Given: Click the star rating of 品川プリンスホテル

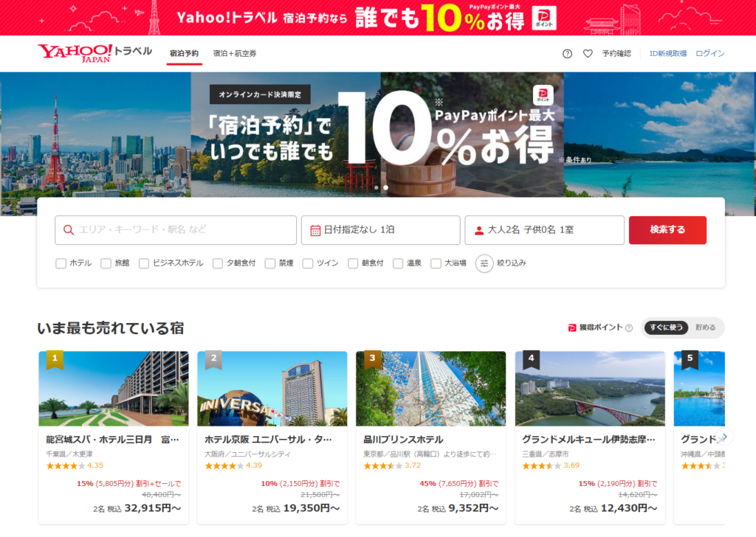Looking at the screenshot, I should click(383, 465).
